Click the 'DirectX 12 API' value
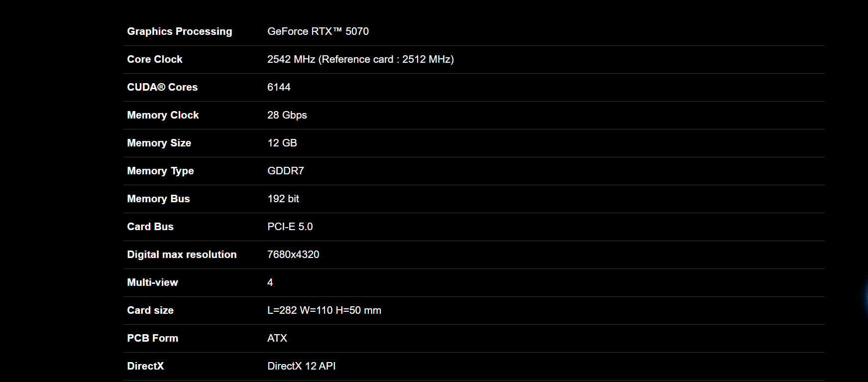 click(302, 366)
